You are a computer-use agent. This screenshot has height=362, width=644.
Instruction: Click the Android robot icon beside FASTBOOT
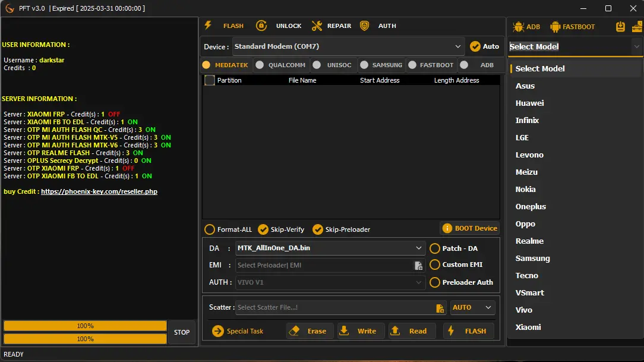tap(555, 27)
